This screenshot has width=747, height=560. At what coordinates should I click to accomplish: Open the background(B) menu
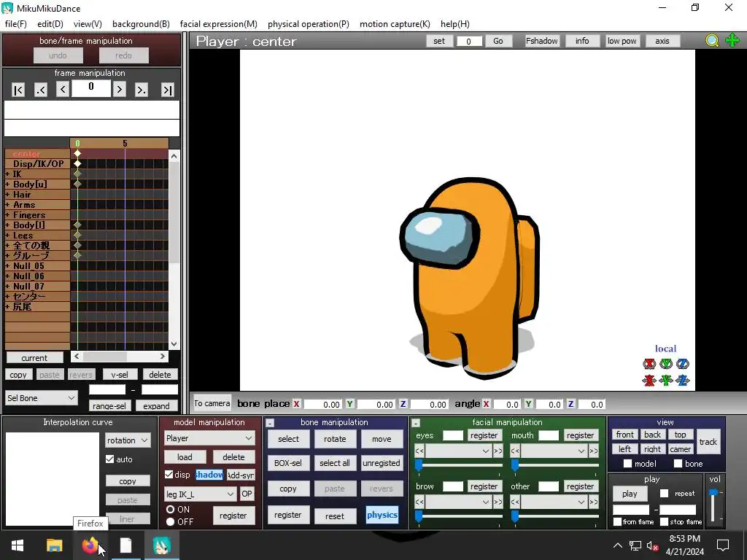[x=141, y=24]
